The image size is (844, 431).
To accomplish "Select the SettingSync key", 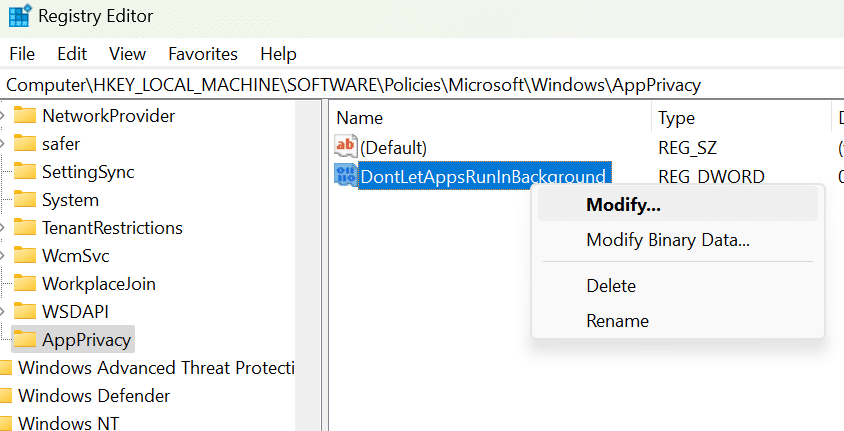I will [x=88, y=172].
